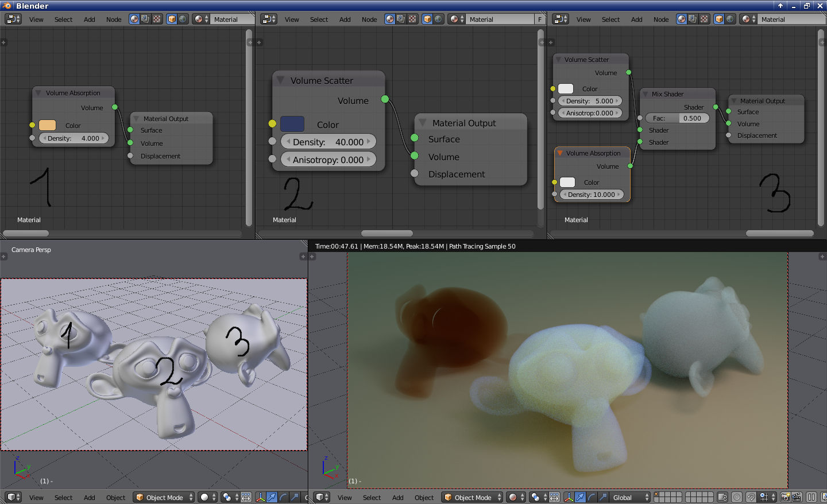Open pivot point selector in rendered viewport
Image resolution: width=827 pixels, height=504 pixels.
(539, 497)
